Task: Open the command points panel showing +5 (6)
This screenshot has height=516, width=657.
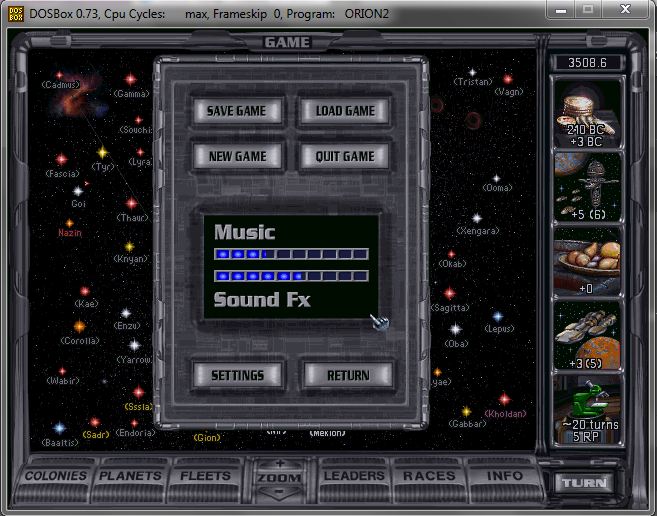Action: click(x=588, y=187)
